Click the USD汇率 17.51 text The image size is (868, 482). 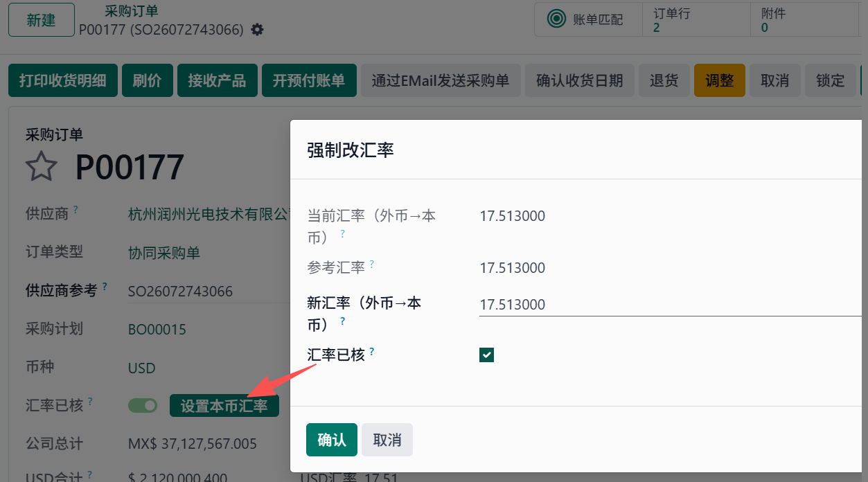[x=348, y=477]
